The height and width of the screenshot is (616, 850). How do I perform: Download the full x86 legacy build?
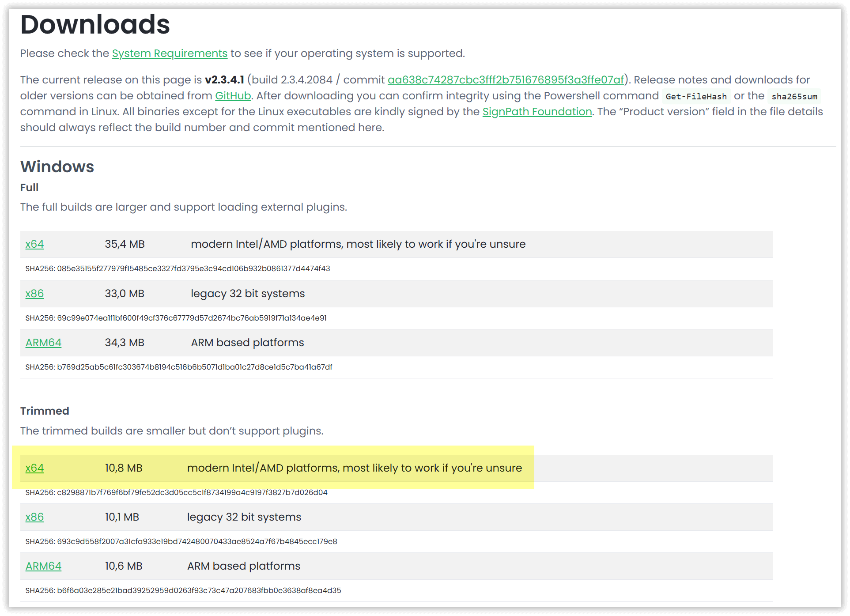click(x=34, y=293)
